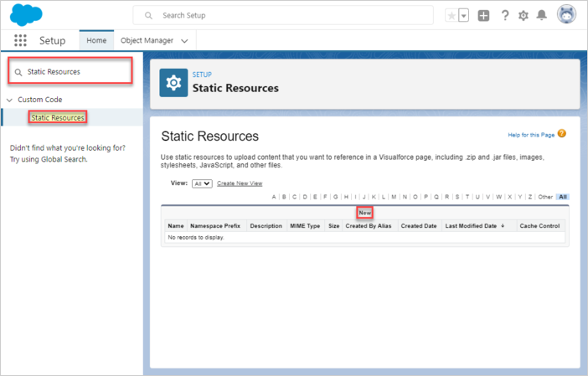Open the user profile avatar
This screenshot has width=588, height=376.
566,15
